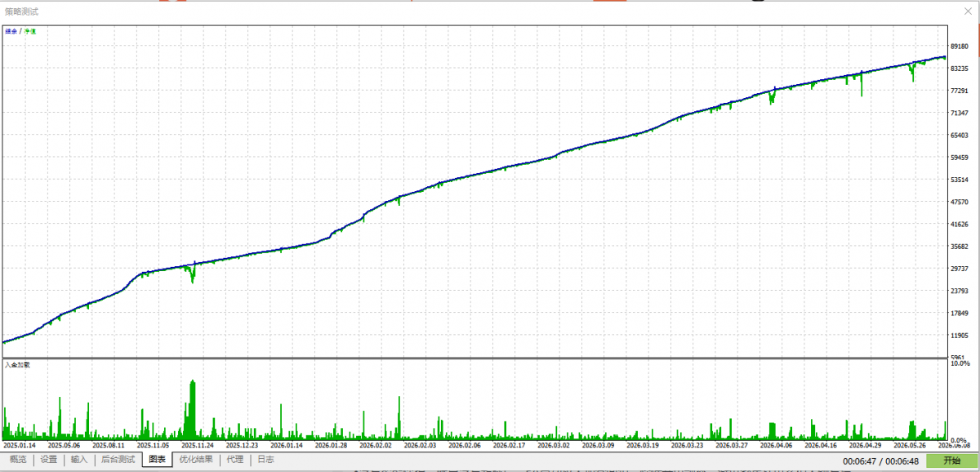Click the 2026.04.16 date label
Viewport: 980px width, 472px height.
(x=820, y=446)
